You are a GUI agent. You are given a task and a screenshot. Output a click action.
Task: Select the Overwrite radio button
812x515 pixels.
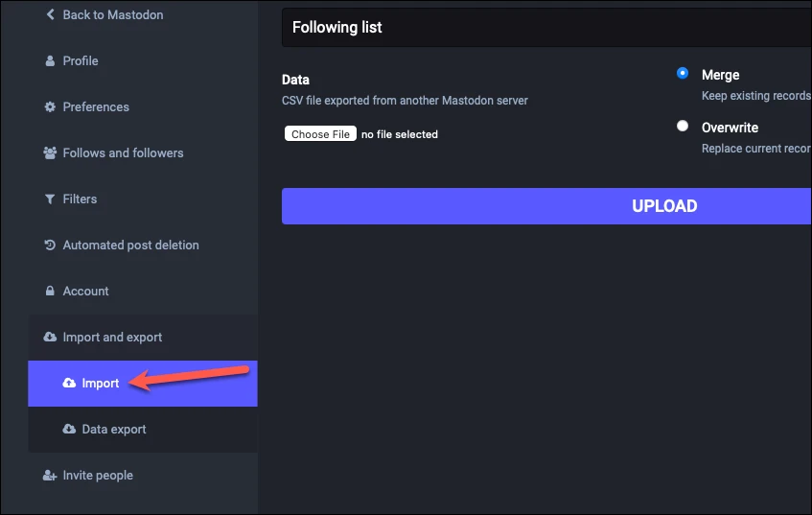[x=683, y=126]
